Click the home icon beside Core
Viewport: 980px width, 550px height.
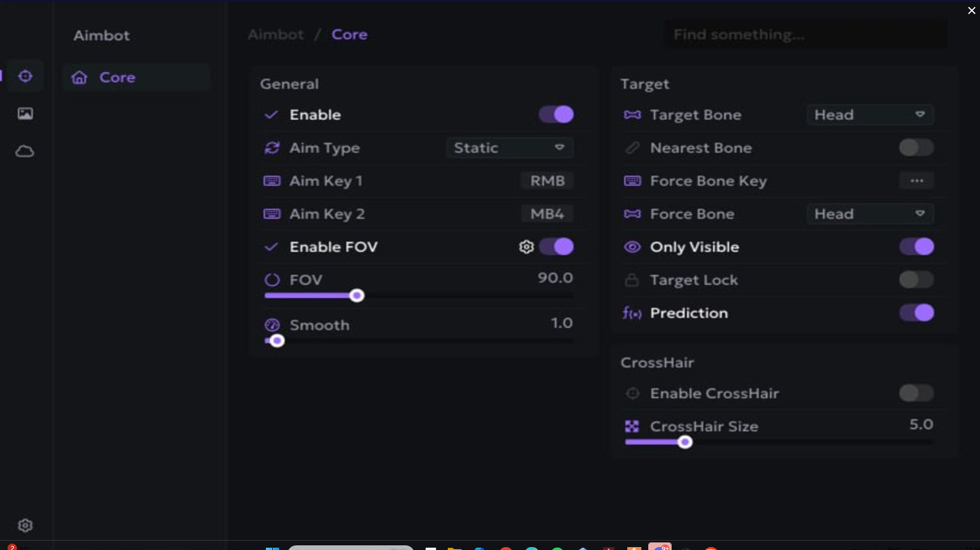click(79, 77)
